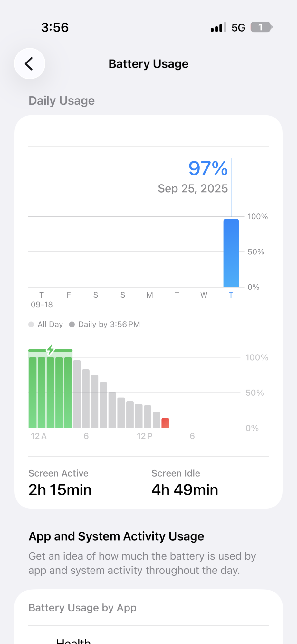Tap the 97% usage value label
This screenshot has height=644, width=297.
pos(208,168)
